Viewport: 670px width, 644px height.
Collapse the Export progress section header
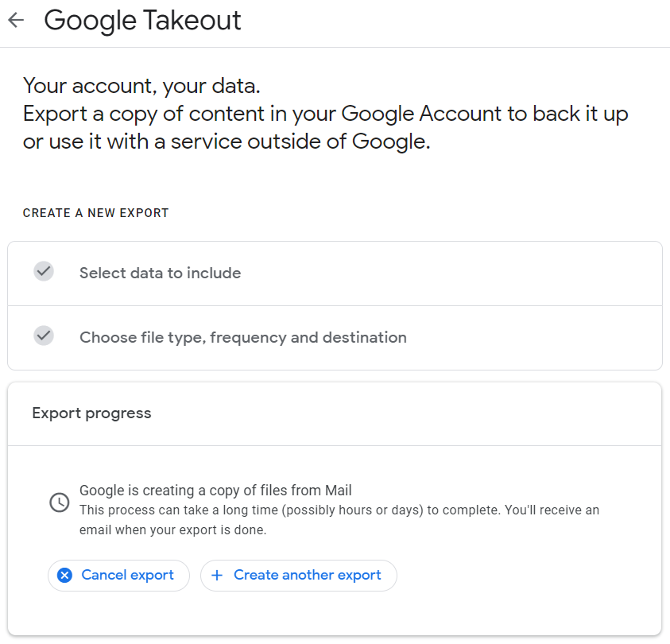335,413
